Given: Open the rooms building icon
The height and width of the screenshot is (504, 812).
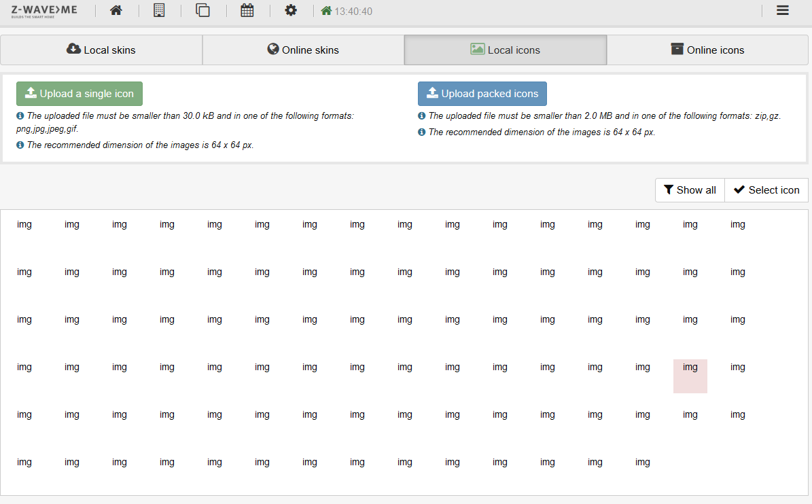Looking at the screenshot, I should [x=159, y=10].
